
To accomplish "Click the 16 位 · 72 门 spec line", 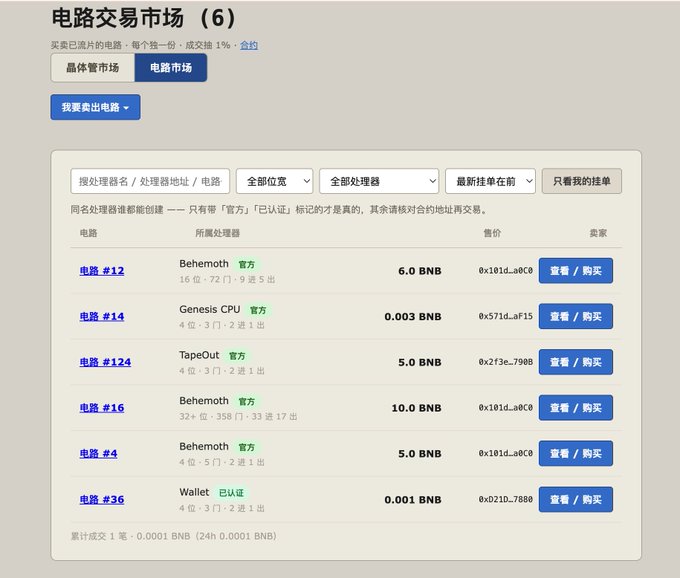I will [x=227, y=280].
